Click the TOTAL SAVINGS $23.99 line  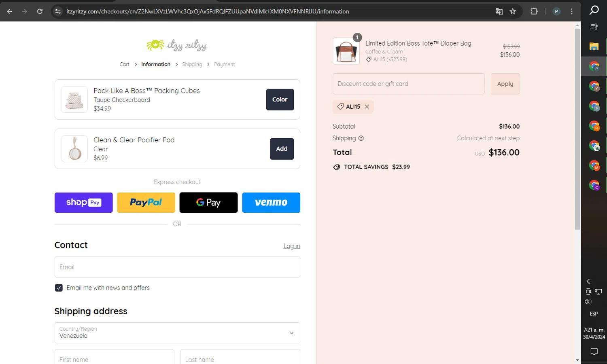(371, 167)
